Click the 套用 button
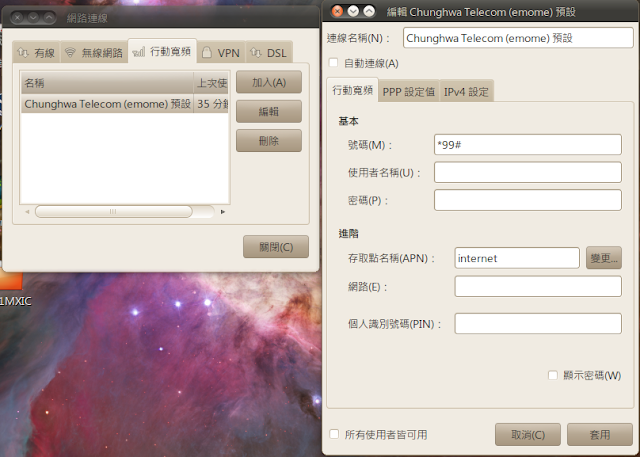 (x=600, y=435)
